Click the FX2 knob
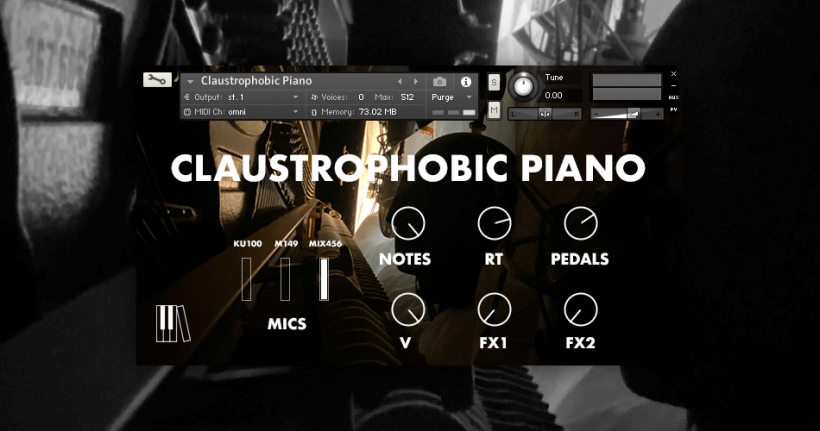The height and width of the screenshot is (431, 820). tap(580, 310)
